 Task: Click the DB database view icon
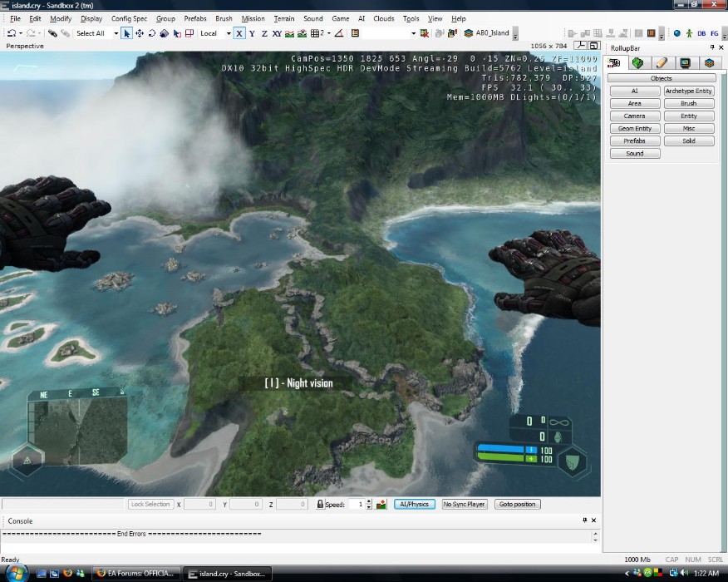click(x=701, y=33)
